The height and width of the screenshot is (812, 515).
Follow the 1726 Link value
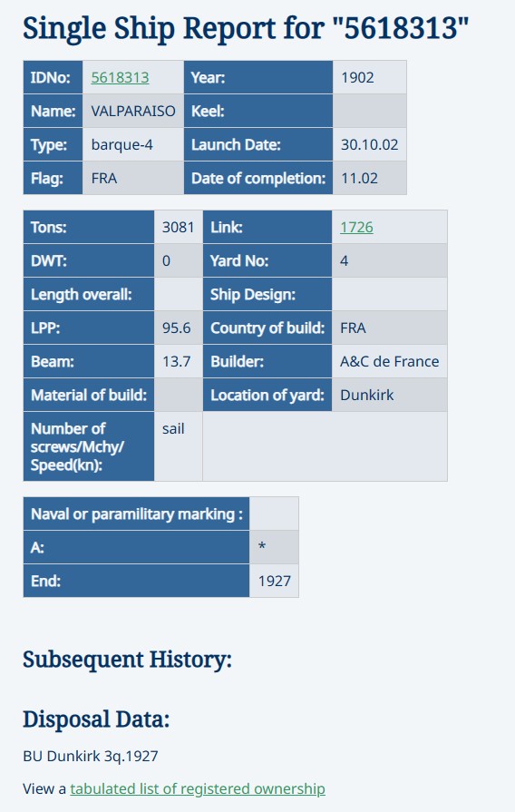click(356, 228)
